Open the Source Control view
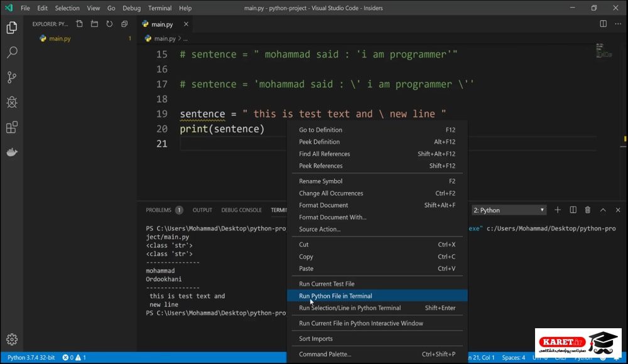Screen dimensions: 628x364 click(12, 77)
